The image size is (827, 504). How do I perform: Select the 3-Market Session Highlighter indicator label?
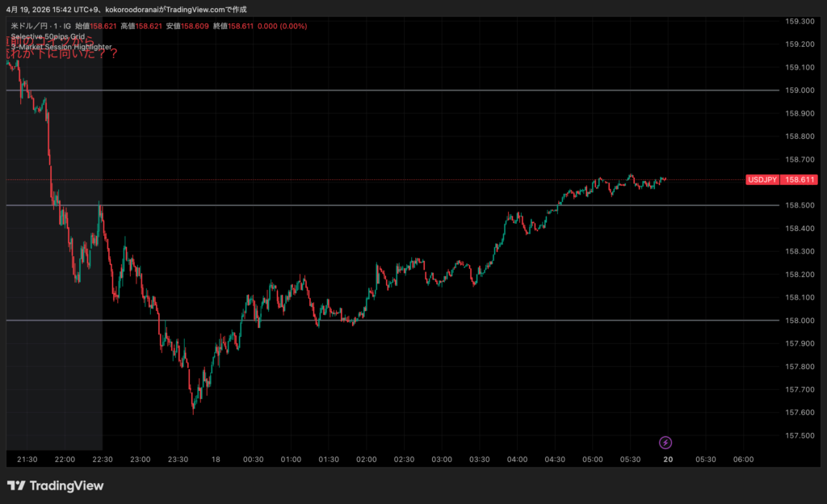tap(61, 48)
